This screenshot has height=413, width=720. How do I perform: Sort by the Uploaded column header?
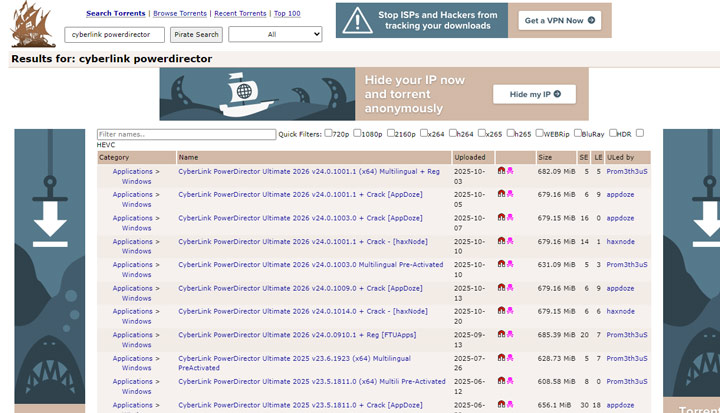pos(470,157)
